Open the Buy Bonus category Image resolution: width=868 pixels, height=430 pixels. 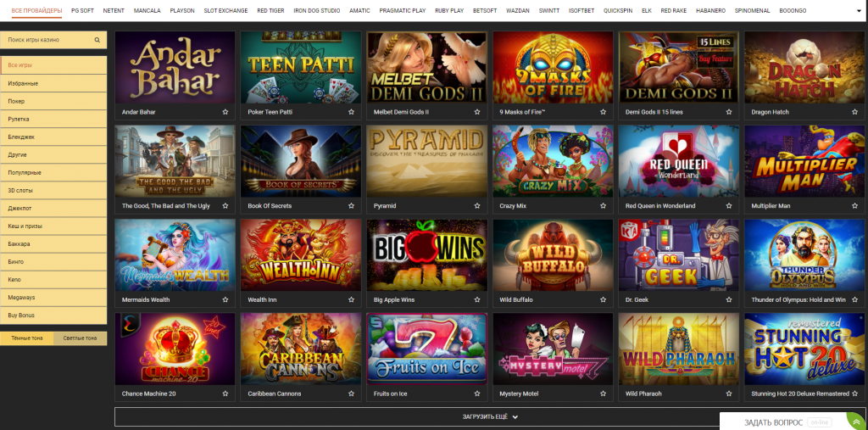coord(53,316)
